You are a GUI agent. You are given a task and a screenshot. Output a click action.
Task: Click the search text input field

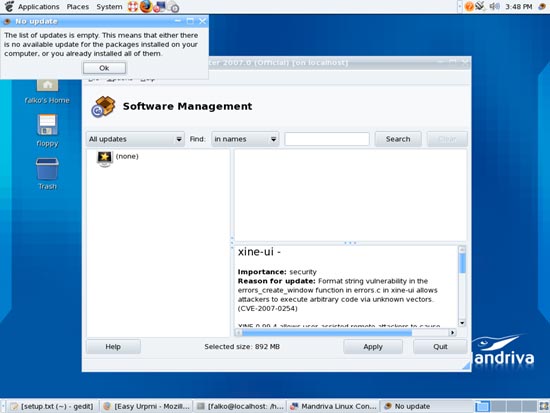click(327, 139)
